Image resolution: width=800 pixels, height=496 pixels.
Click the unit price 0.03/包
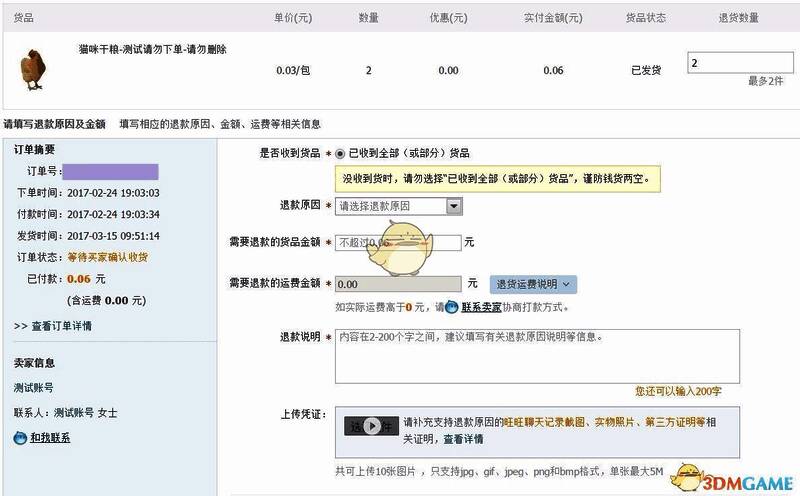pos(293,70)
